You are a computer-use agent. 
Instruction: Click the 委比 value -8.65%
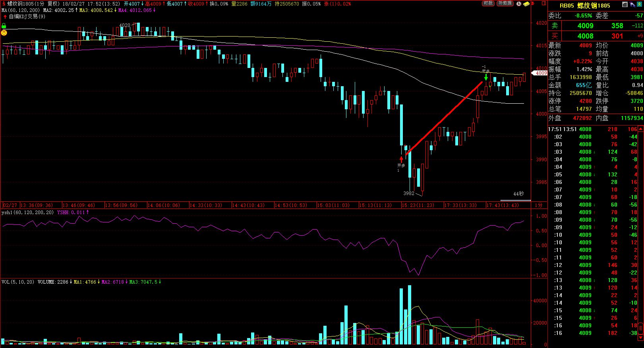pyautogui.click(x=583, y=16)
